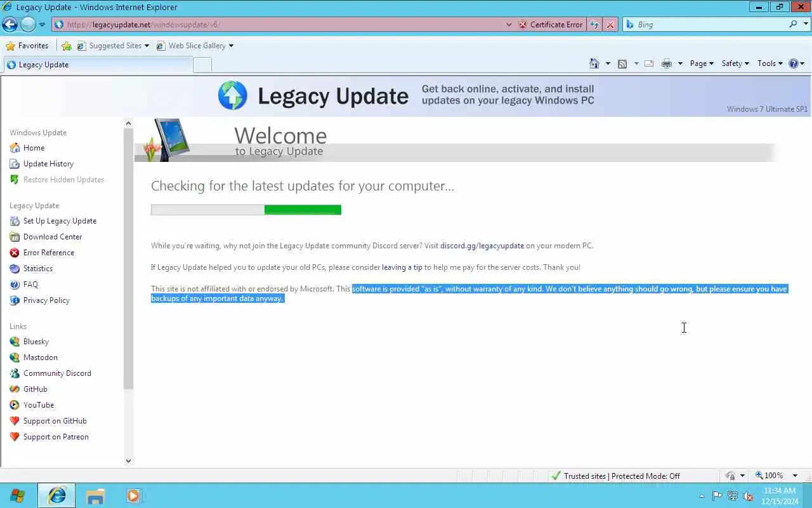Open the Favorites star button
This screenshot has width=812, height=508.
point(27,46)
